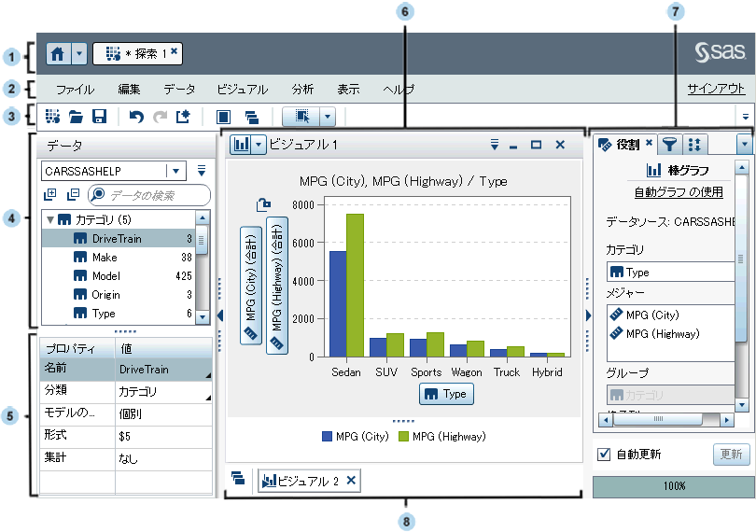Open the Ranking tab in right pane
The image size is (756, 532).
pos(694,144)
